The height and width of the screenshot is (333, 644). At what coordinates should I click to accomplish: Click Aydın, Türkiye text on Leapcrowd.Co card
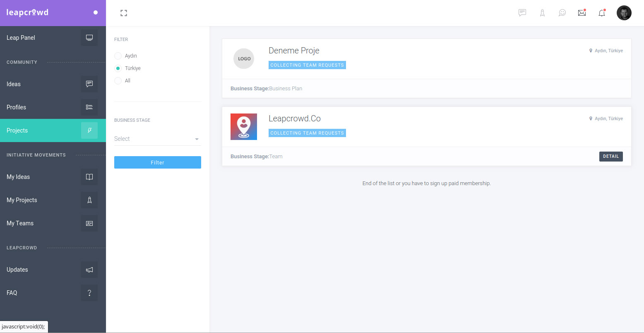click(609, 118)
